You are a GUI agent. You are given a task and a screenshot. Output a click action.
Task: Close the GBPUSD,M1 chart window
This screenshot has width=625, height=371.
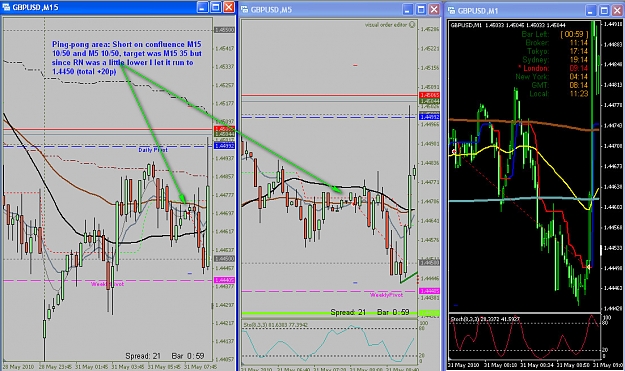pyautogui.click(x=617, y=10)
